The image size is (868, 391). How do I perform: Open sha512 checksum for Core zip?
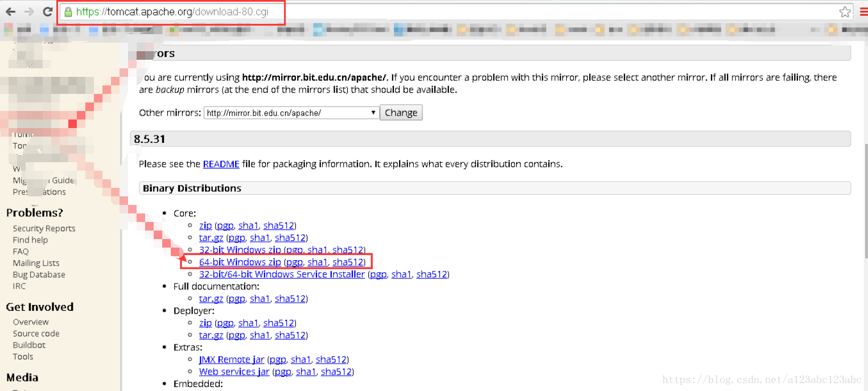[278, 225]
